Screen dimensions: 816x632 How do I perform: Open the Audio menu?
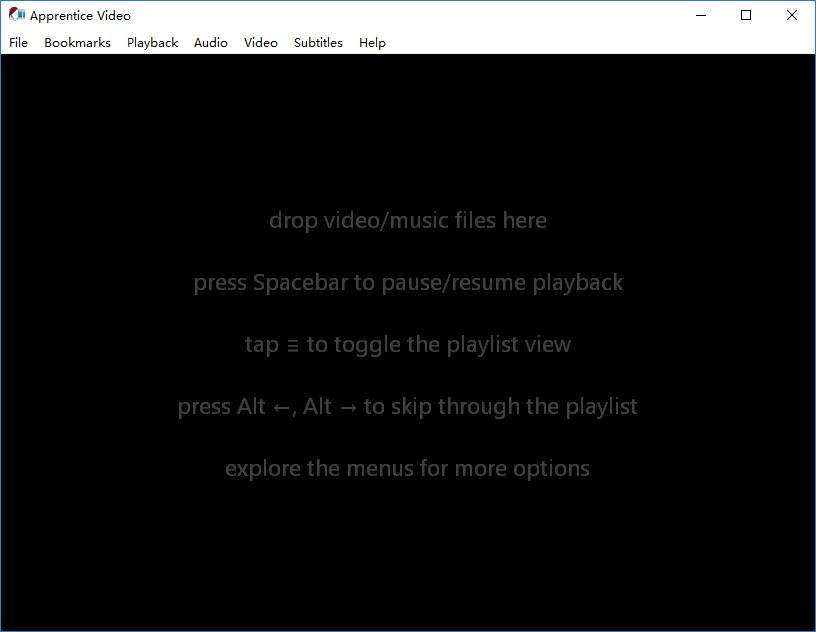tap(211, 43)
